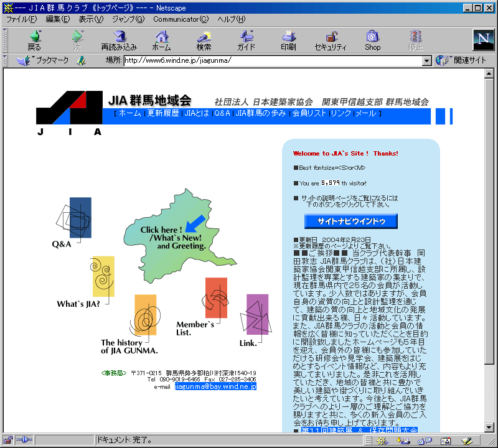The height and width of the screenshot is (448, 498).
Task: Click the jiagunma@bay.wind.ne.jp email link
Action: pyautogui.click(x=215, y=386)
